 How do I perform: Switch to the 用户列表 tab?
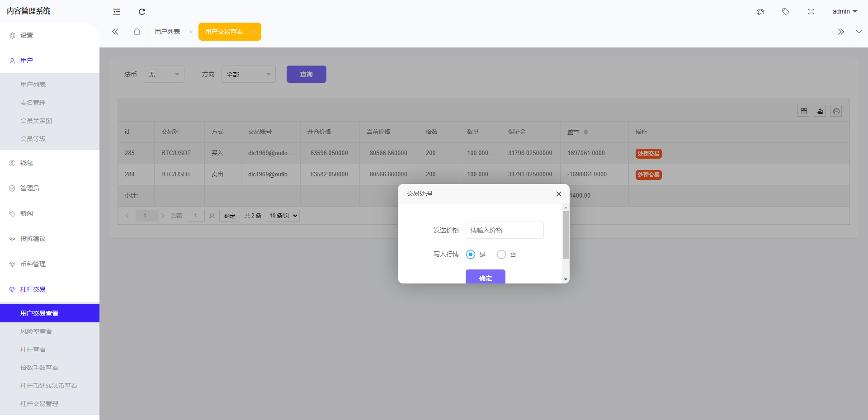167,32
